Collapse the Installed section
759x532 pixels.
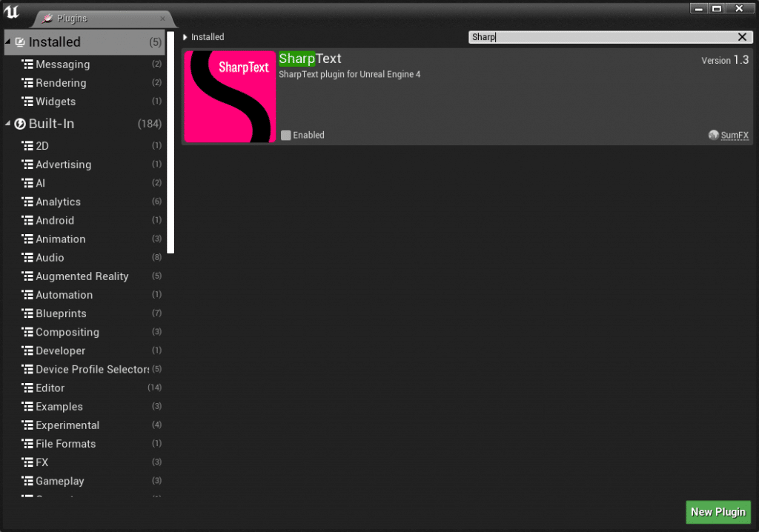(9, 41)
